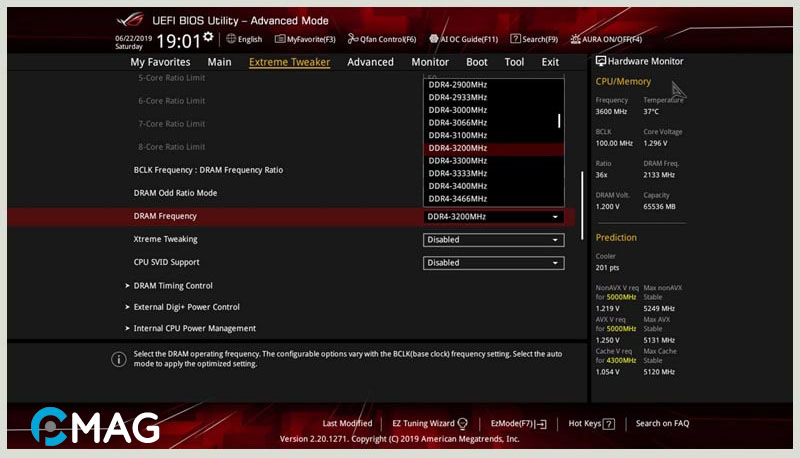
Task: Choose DDR4-3100MHz from list
Action: 493,136
